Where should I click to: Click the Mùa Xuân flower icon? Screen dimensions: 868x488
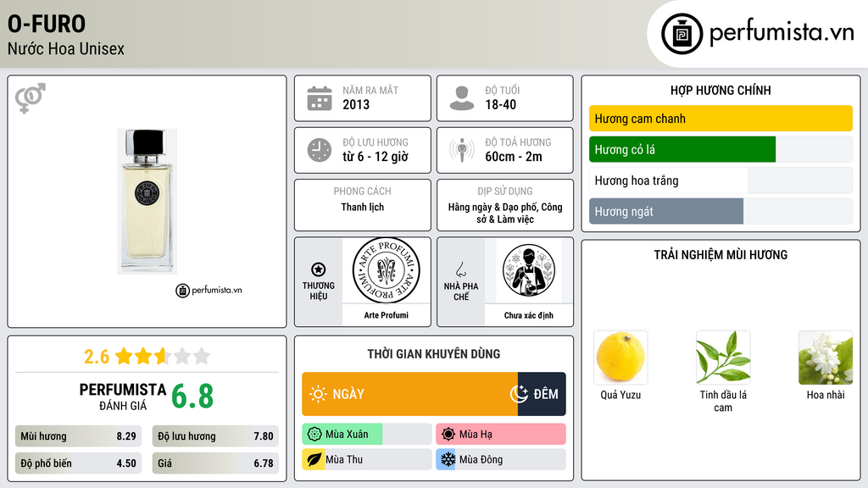pos(314,435)
